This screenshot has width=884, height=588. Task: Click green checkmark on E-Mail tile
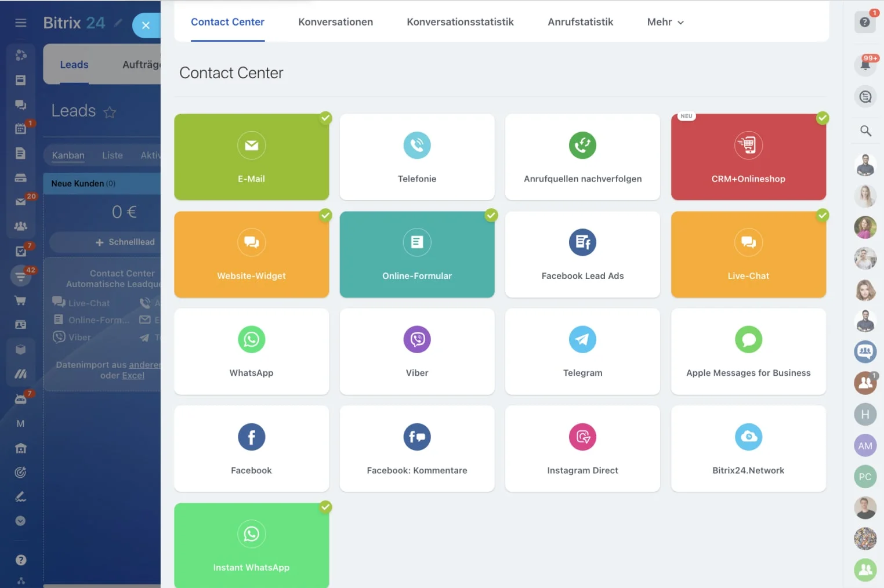326,118
